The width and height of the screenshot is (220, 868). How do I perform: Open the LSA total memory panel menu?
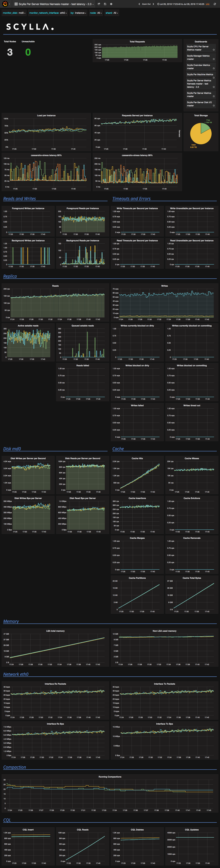pyautogui.click(x=55, y=631)
